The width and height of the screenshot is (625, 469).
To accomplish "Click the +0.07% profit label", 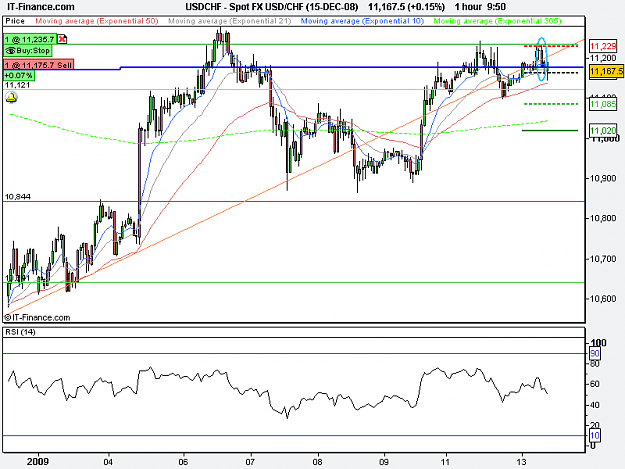I will pyautogui.click(x=19, y=75).
